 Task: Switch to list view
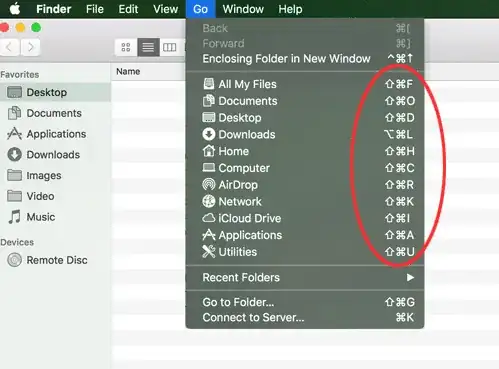click(148, 47)
